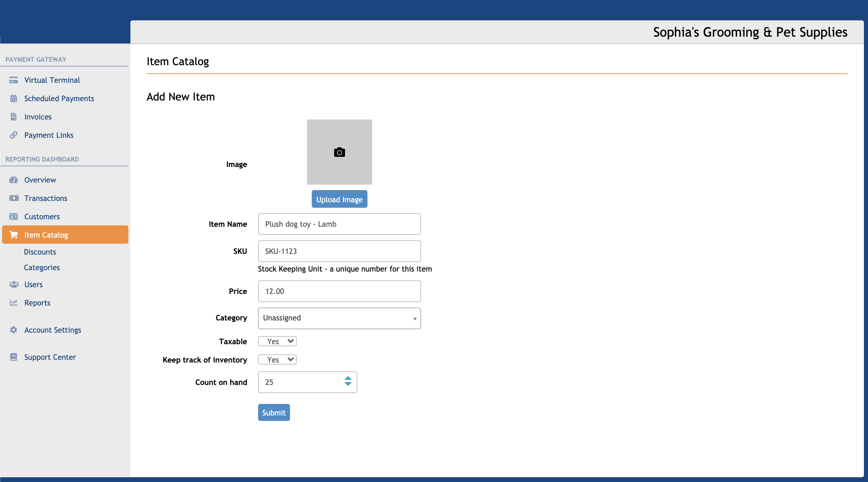Click the Upload Image button
This screenshot has height=482, width=868.
[339, 199]
